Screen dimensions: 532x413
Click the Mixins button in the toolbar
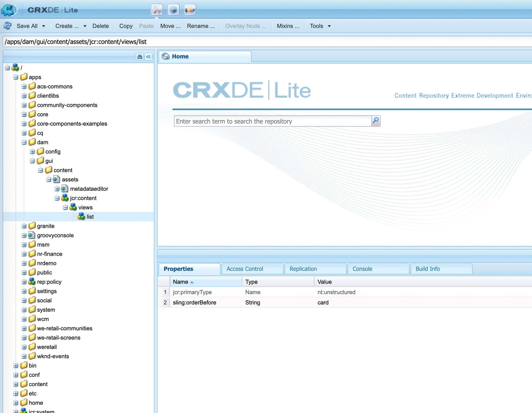tap(288, 26)
